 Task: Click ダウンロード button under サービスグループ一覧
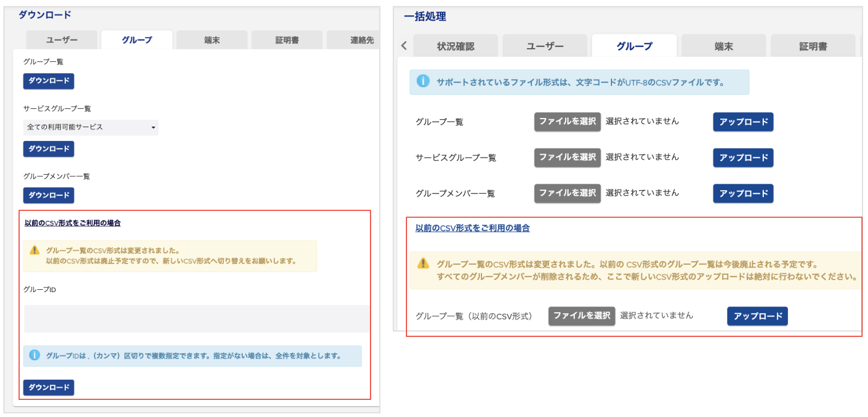pos(49,149)
